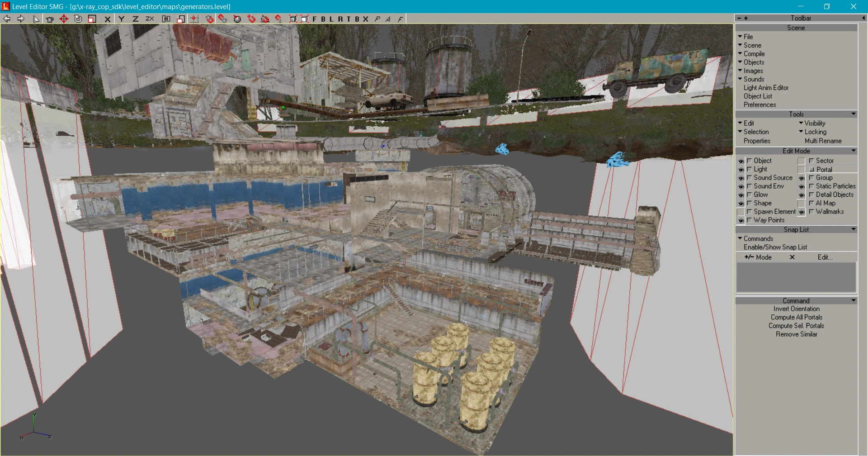Tick the Sector edit mode checkbox
This screenshot has height=456, width=868.
click(811, 161)
